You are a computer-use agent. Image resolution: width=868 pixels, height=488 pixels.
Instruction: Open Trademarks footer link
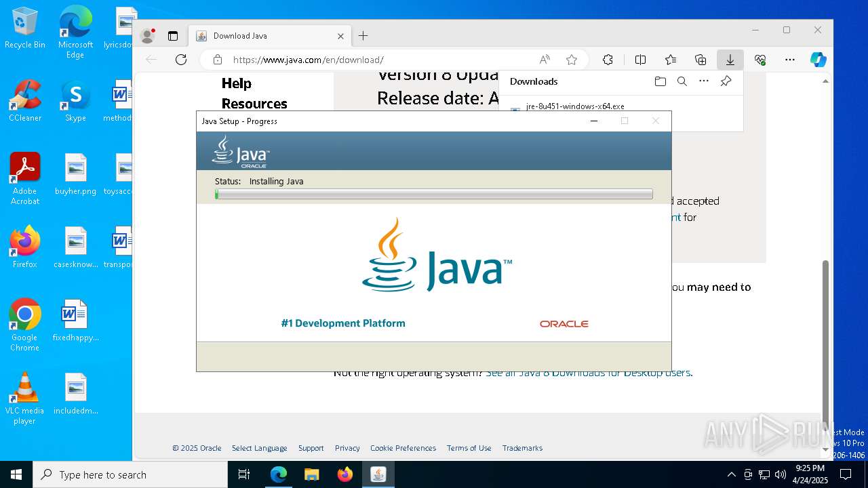pyautogui.click(x=522, y=448)
